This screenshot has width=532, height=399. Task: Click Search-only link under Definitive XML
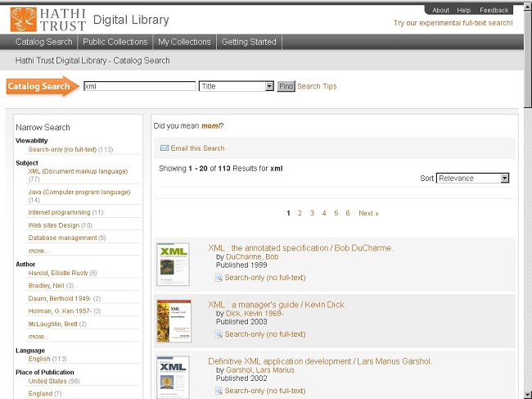tap(265, 391)
